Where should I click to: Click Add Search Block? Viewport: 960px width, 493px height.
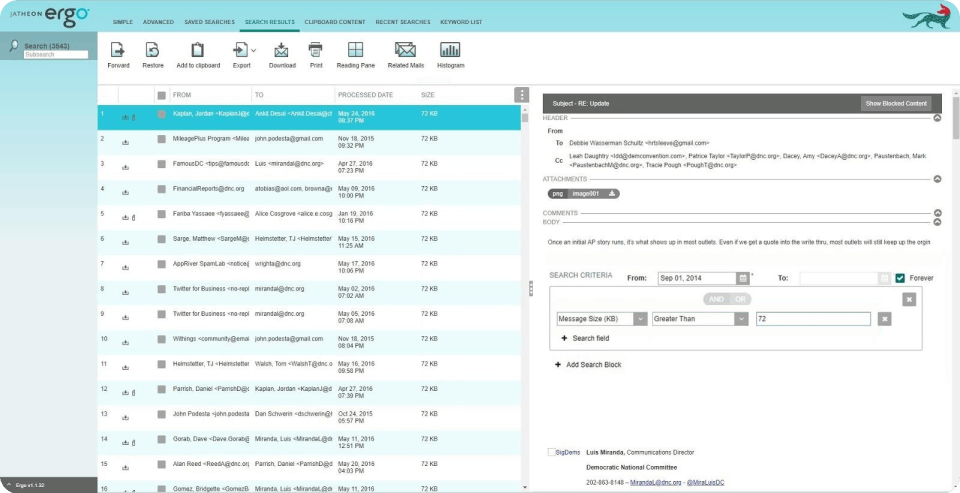click(588, 364)
